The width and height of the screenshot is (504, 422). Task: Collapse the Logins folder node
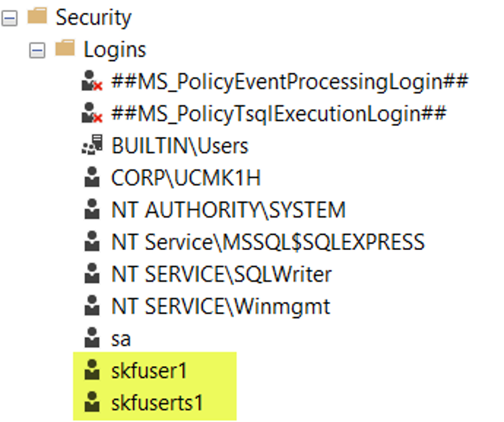pos(37,50)
